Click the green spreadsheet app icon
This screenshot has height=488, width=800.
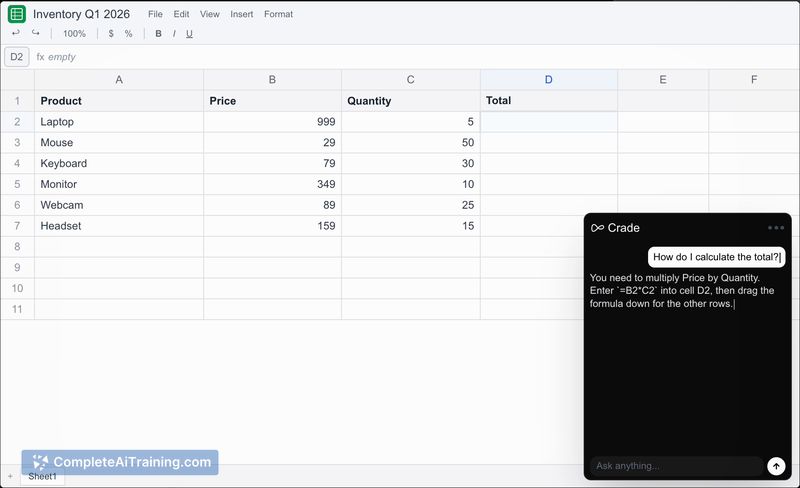click(17, 14)
